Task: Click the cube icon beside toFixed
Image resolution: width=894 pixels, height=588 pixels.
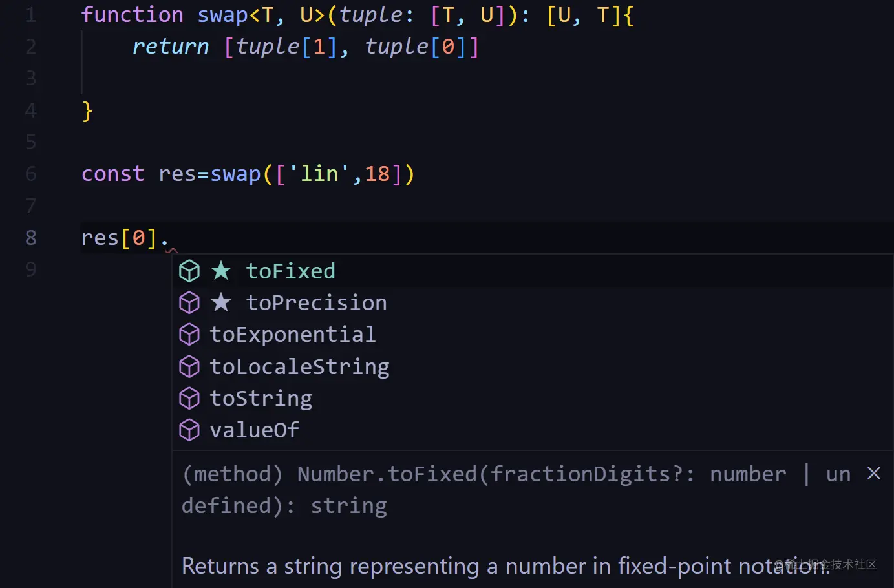Action: (189, 271)
